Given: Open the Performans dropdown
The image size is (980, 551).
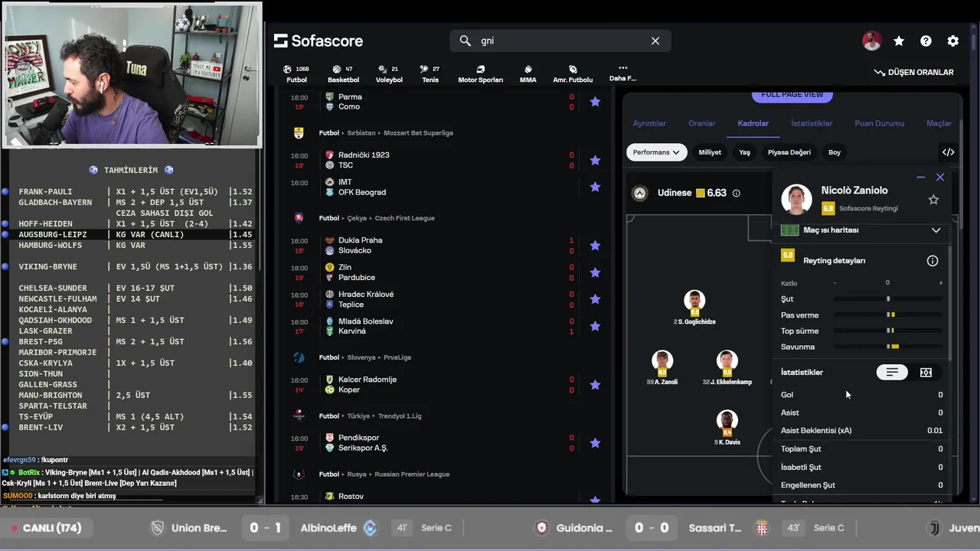Looking at the screenshot, I should click(656, 152).
